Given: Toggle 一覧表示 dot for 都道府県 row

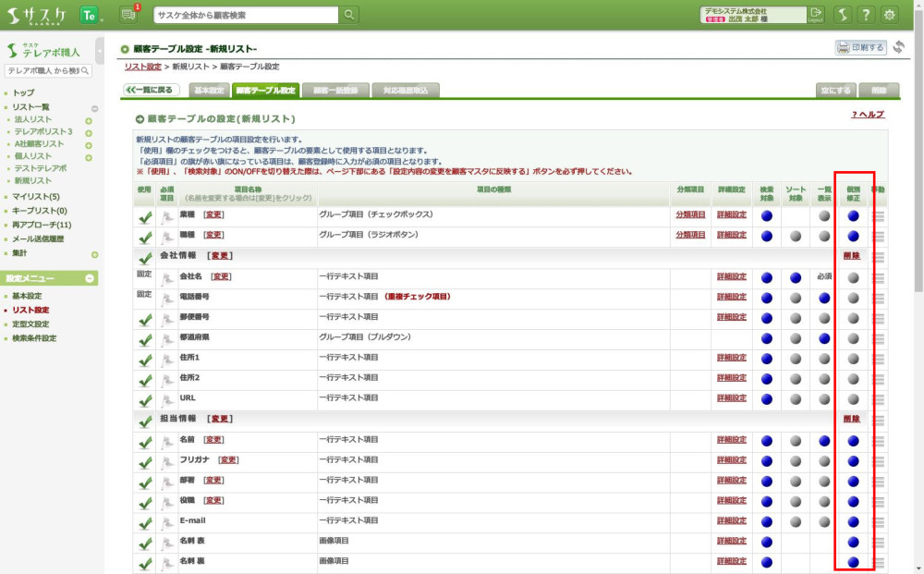Looking at the screenshot, I should [x=824, y=338].
